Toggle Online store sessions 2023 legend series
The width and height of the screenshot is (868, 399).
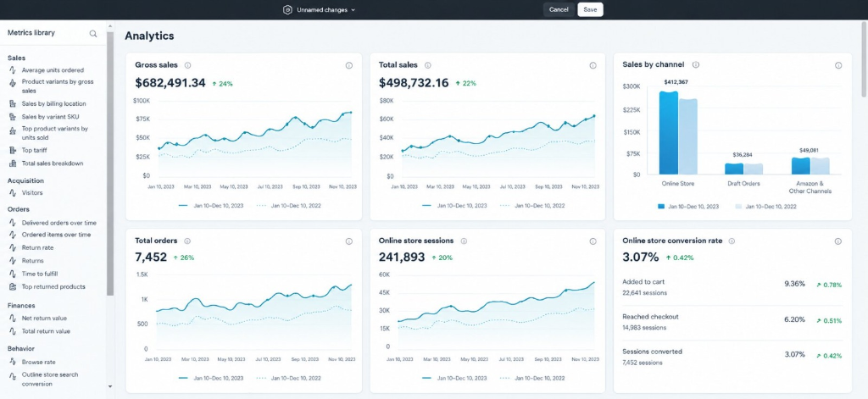pos(454,378)
